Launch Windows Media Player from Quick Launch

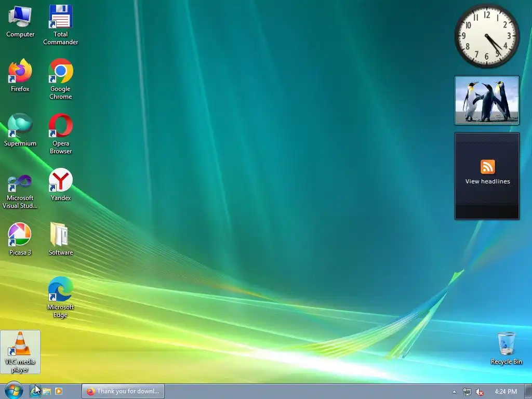point(58,392)
